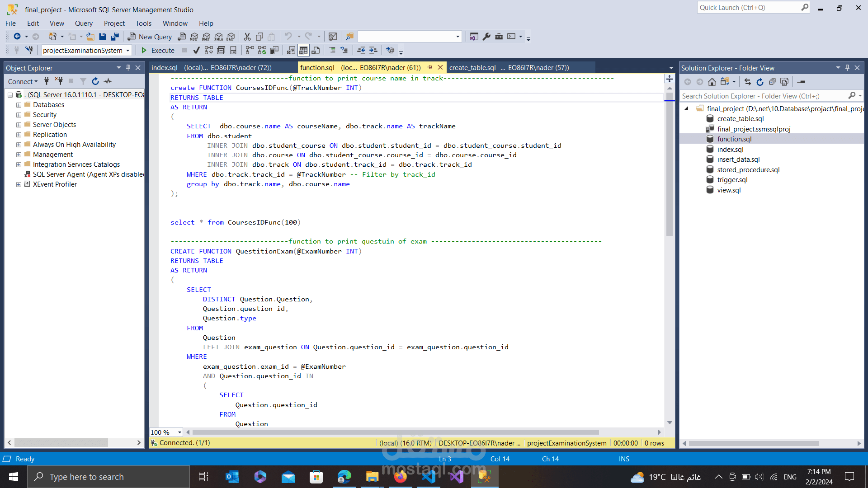Open the projectExaminationSystem database dropdown
The height and width of the screenshot is (488, 868).
point(128,50)
